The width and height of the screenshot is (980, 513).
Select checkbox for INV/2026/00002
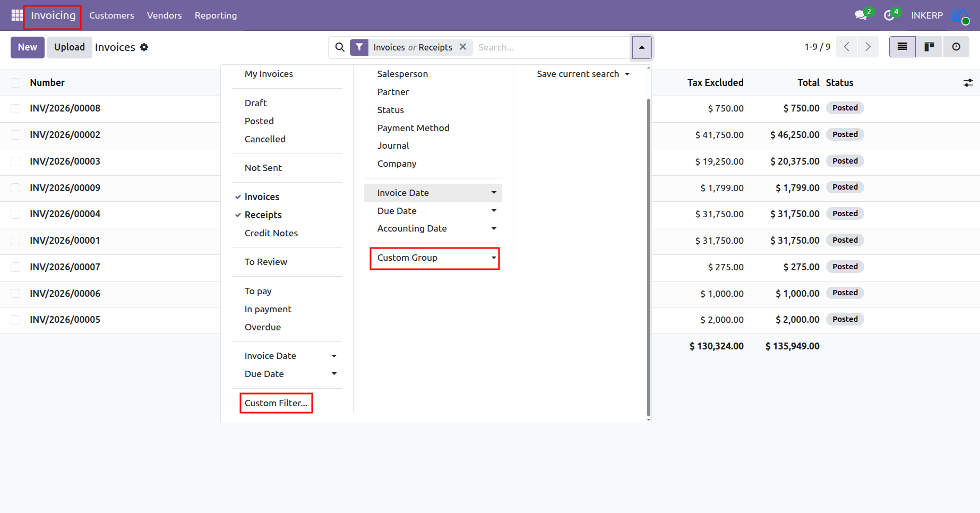[15, 135]
